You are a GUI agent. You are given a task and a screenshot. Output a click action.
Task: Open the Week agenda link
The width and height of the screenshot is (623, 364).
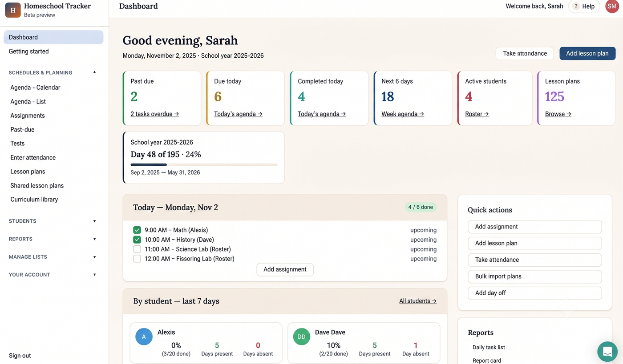[403, 114]
